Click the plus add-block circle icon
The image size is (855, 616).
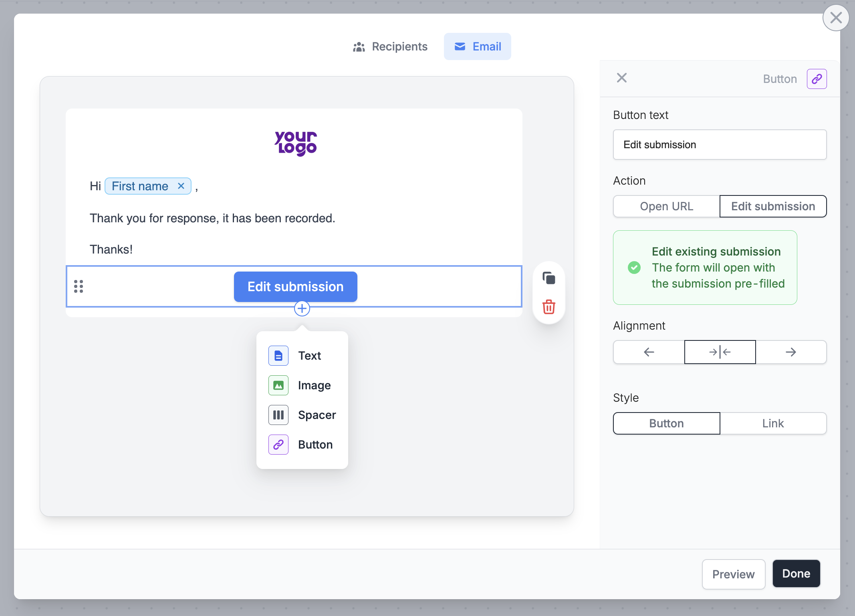click(x=302, y=308)
